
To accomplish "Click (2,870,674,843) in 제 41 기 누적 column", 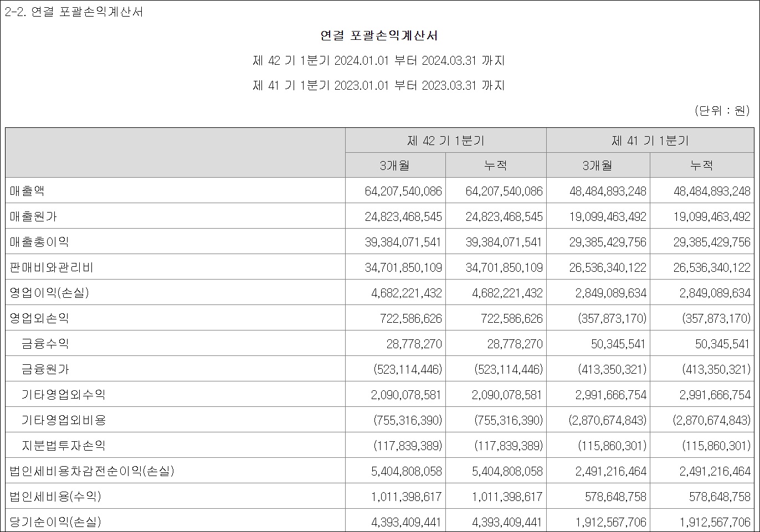I will 712,420.
